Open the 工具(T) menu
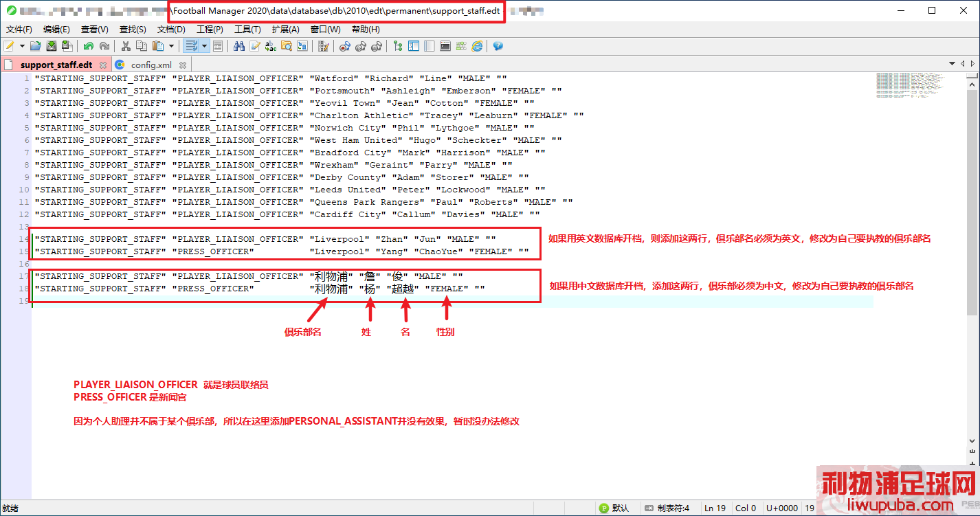 (x=247, y=30)
